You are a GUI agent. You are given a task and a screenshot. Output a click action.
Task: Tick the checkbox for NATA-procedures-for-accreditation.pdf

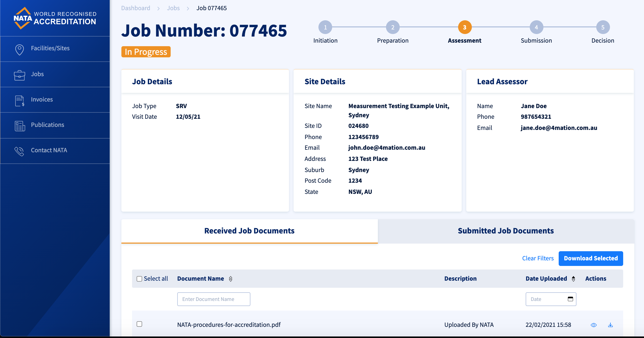click(139, 324)
